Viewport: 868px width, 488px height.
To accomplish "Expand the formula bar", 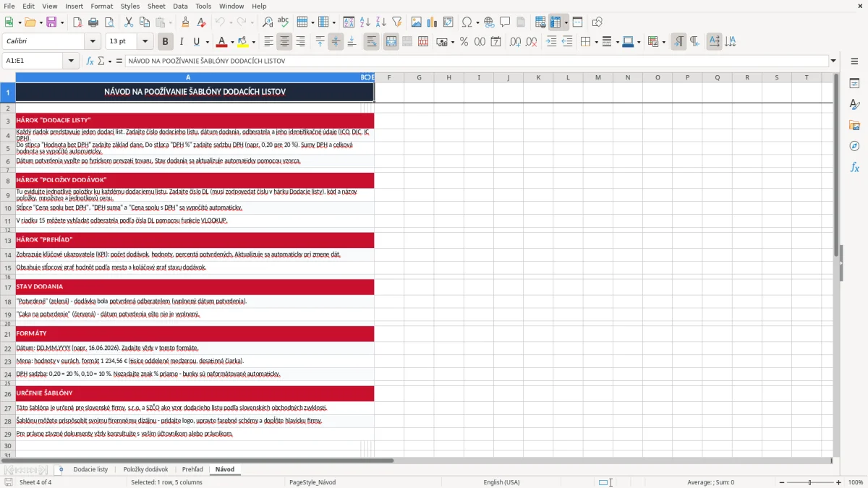I will 833,61.
